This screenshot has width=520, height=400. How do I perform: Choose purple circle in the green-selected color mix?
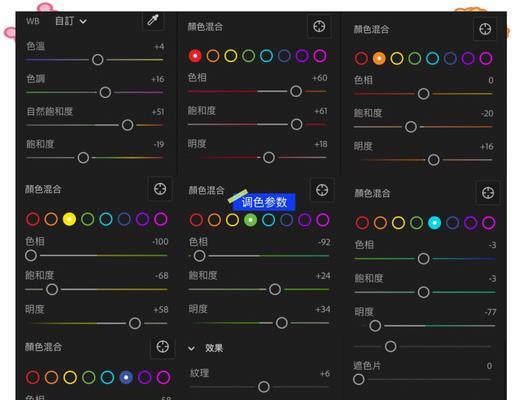(305, 220)
